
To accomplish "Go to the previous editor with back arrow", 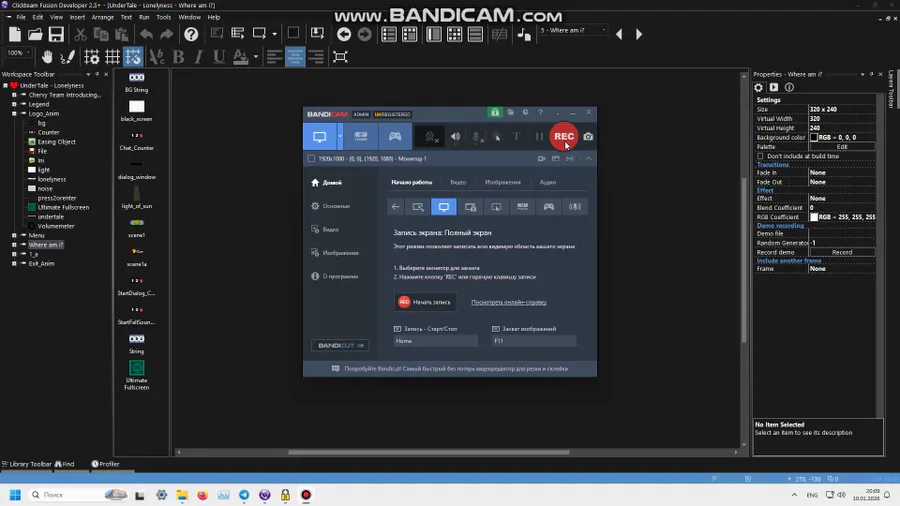I will coord(344,34).
